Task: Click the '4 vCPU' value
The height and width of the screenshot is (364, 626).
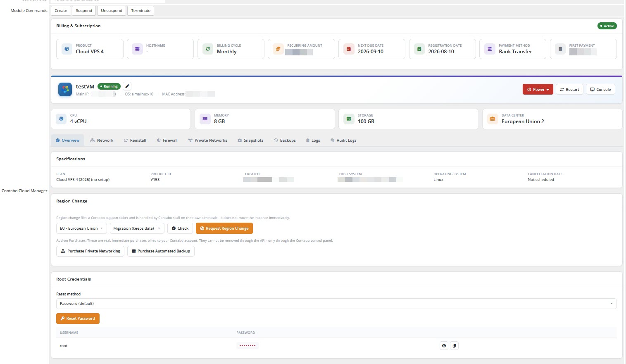Action: [79, 121]
